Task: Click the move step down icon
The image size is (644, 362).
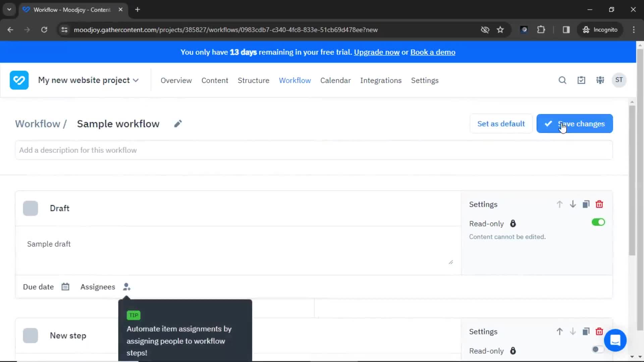Action: [573, 204]
